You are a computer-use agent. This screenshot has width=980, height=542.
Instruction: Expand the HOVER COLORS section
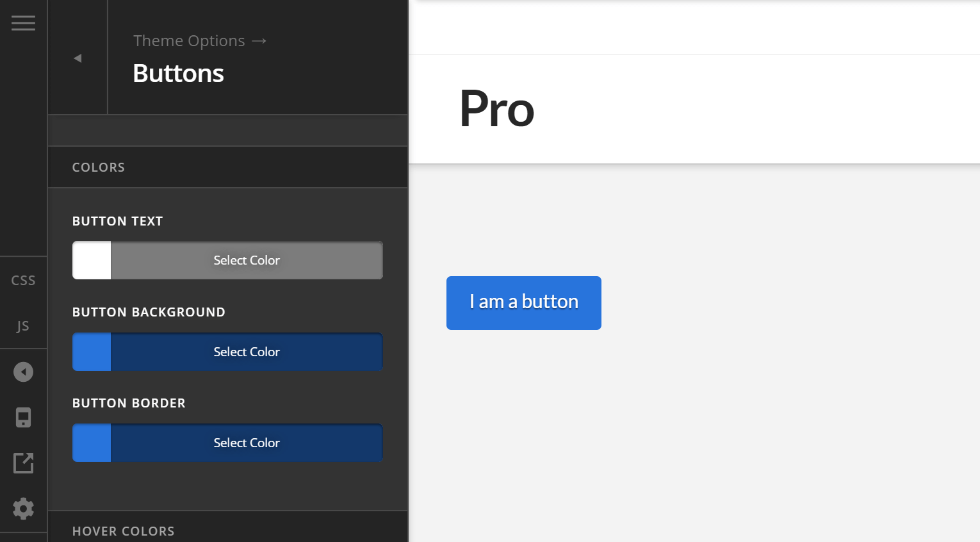[x=123, y=530]
